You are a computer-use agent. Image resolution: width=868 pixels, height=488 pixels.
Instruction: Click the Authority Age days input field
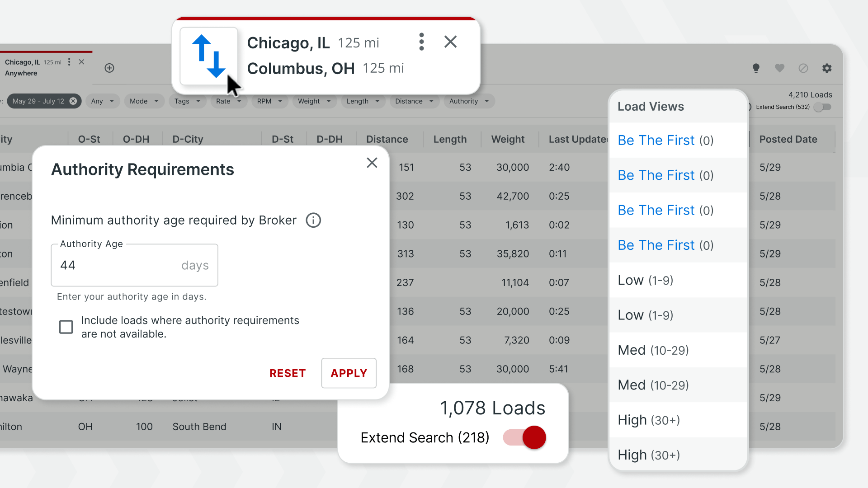(x=134, y=265)
